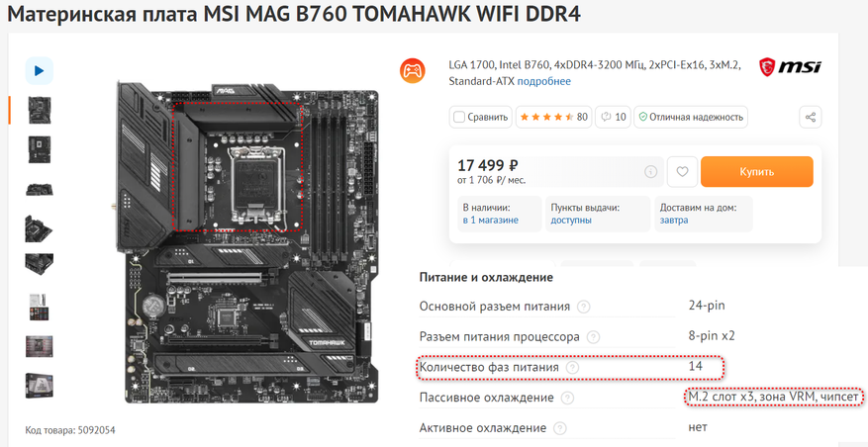
Task: Open help icon for Пассивное охлаждение
Action: [567, 398]
